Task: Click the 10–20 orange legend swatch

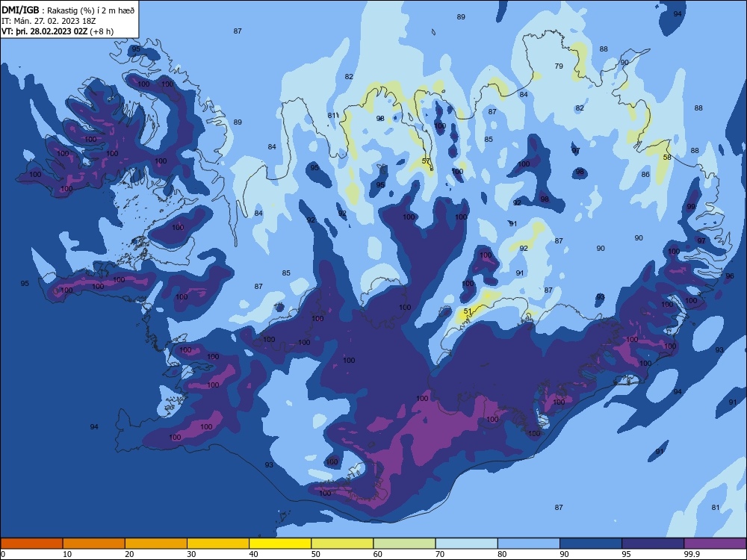Action: (x=94, y=544)
